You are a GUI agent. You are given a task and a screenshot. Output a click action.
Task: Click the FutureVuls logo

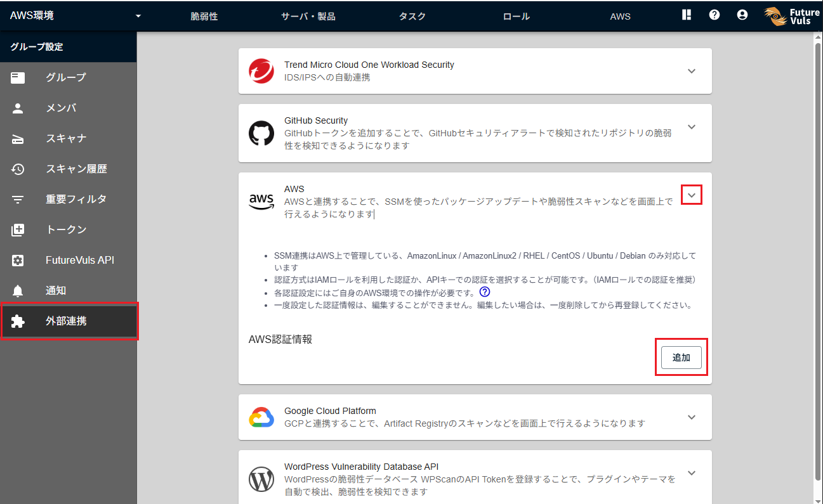coord(792,16)
